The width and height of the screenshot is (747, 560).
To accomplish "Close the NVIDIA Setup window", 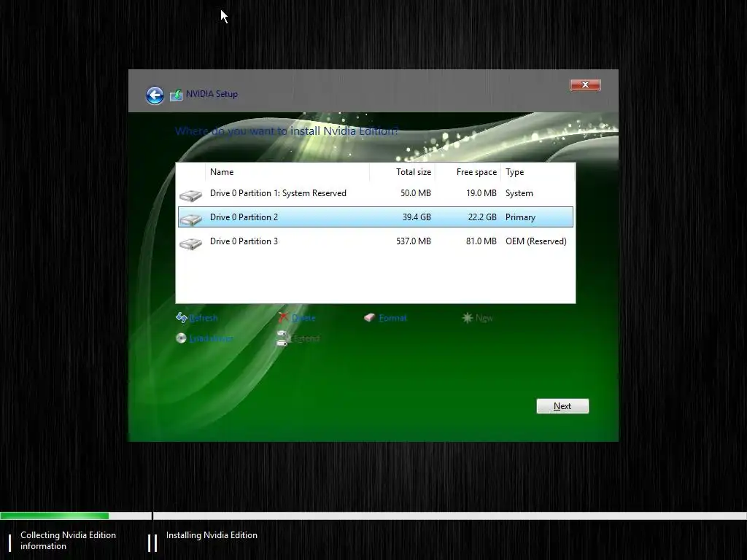I will (x=585, y=85).
